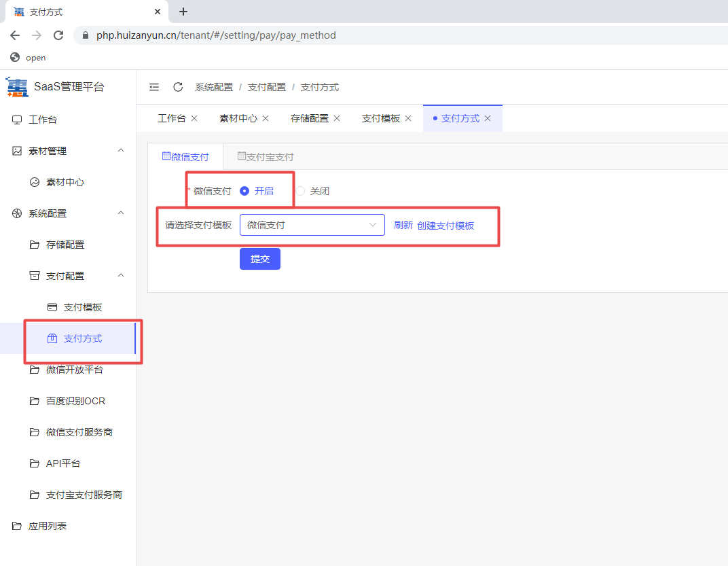Viewport: 728px width, 566px height.
Task: Open the 工作台 page tab
Action: coord(171,118)
